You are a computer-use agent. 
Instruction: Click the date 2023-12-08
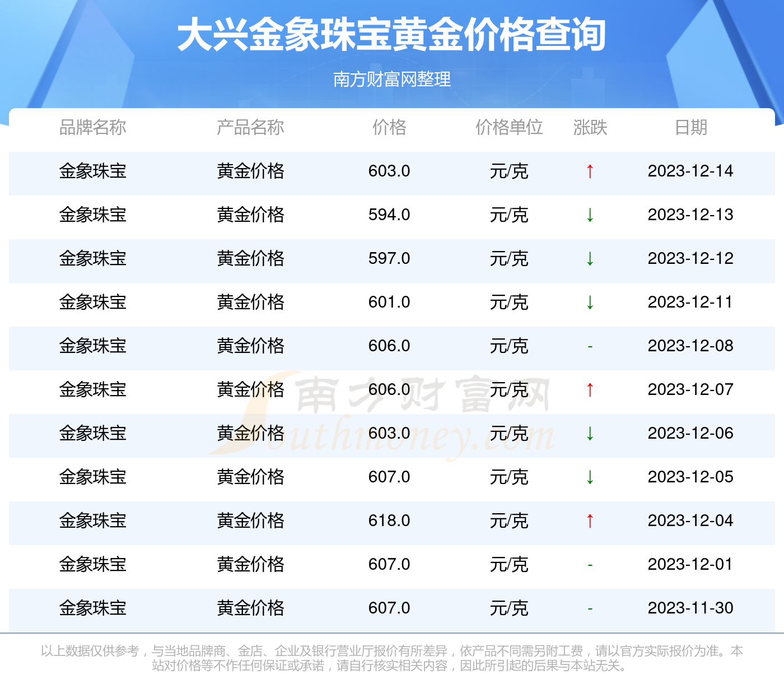tap(690, 346)
